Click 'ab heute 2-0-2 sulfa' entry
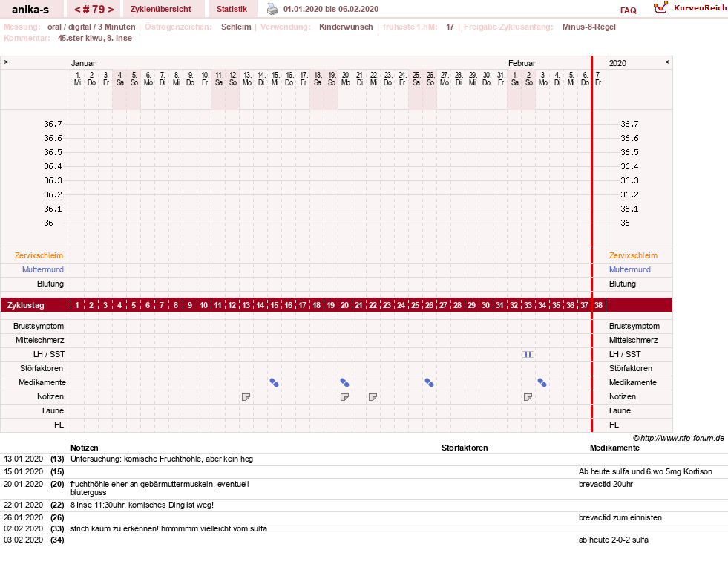The image size is (728, 576). coord(613,540)
